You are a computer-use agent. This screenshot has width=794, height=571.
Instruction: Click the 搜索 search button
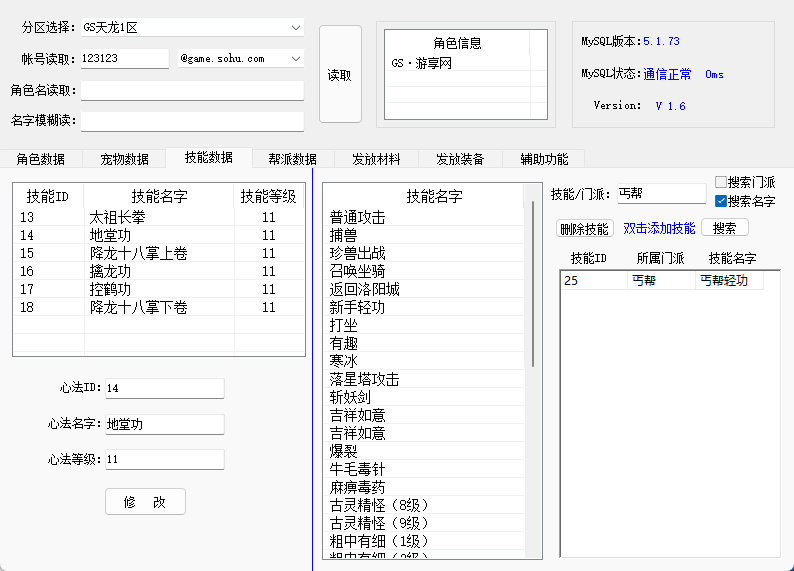[x=724, y=228]
